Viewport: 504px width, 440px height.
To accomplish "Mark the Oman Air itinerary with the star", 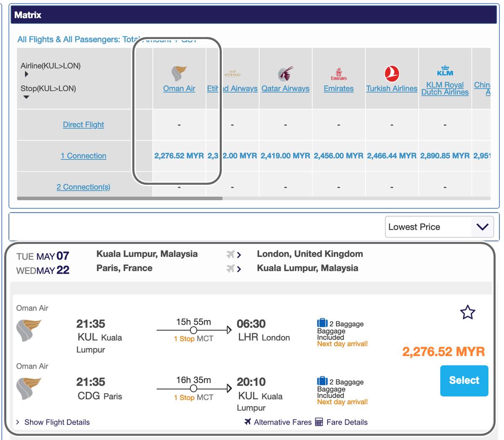I will click(467, 312).
